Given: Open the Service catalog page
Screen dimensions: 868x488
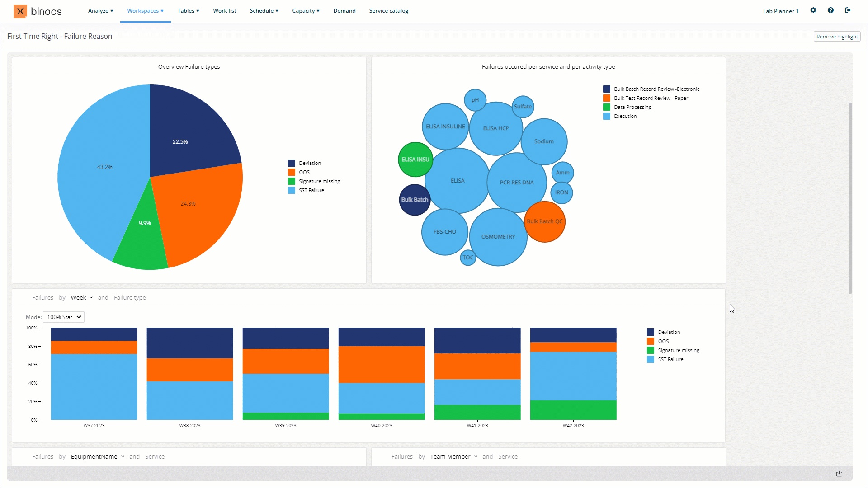Looking at the screenshot, I should (x=389, y=11).
